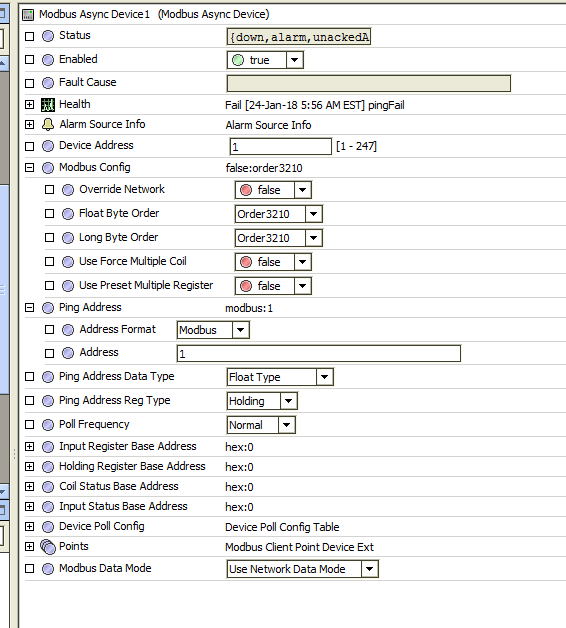The height and width of the screenshot is (628, 566).
Task: Click the Ping Address Reg Type circle icon
Action: coord(48,401)
